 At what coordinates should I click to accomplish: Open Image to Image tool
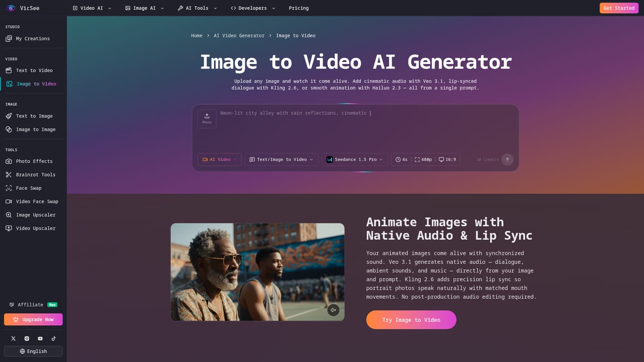click(x=33, y=130)
